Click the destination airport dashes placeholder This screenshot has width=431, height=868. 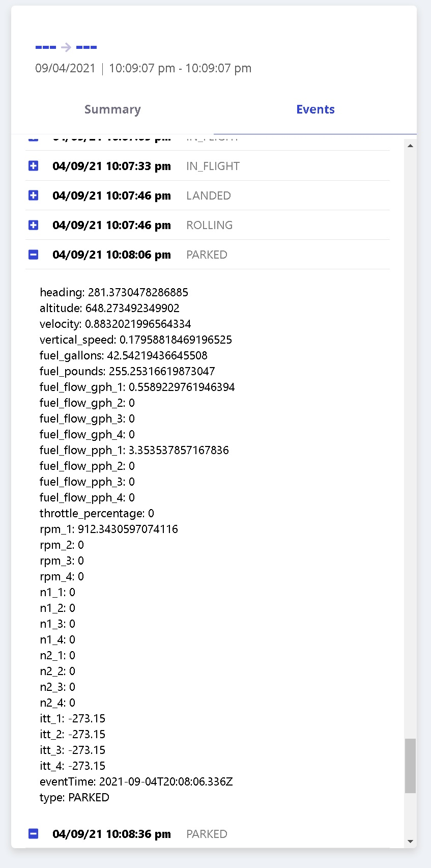click(x=87, y=47)
